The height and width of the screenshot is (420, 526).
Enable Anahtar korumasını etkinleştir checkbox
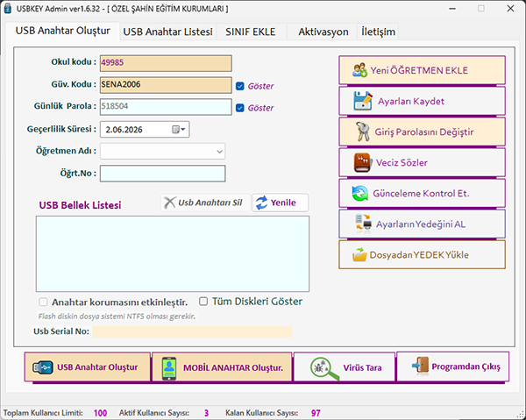coord(43,302)
